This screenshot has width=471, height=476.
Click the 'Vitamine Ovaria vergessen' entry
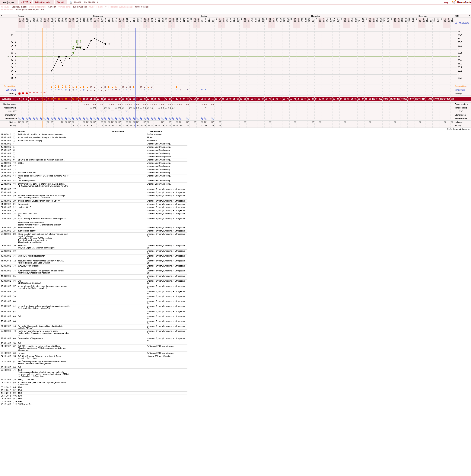click(159, 157)
